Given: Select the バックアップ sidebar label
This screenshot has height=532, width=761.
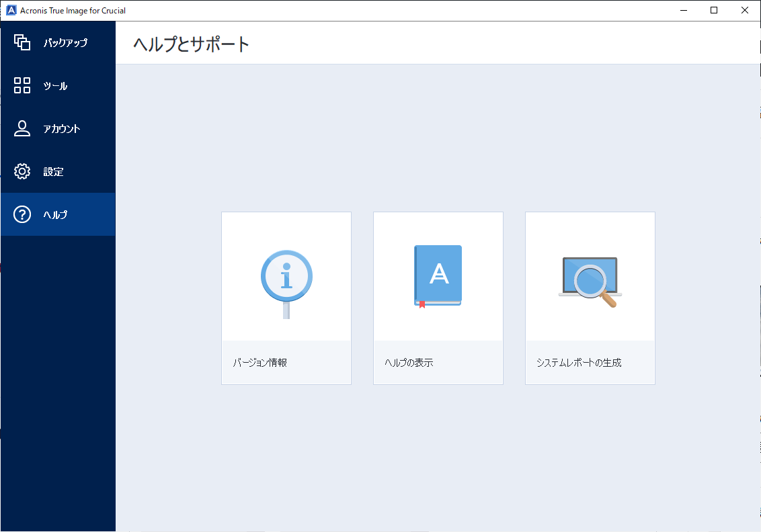Looking at the screenshot, I should (x=65, y=43).
